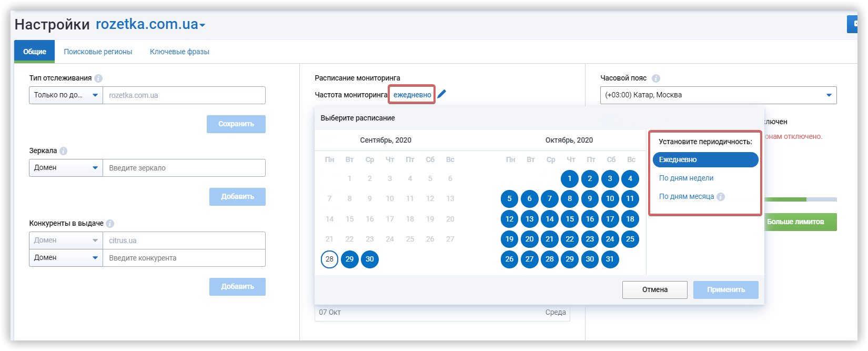The height and width of the screenshot is (351, 868).
Task: Click info icon beside Конкуренты в выдаче
Action: tap(110, 224)
